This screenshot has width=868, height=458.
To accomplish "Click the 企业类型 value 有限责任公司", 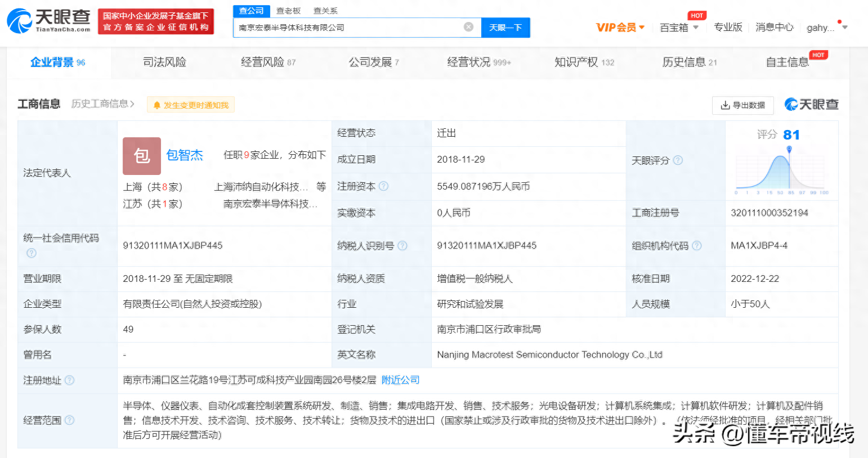I will tap(193, 304).
